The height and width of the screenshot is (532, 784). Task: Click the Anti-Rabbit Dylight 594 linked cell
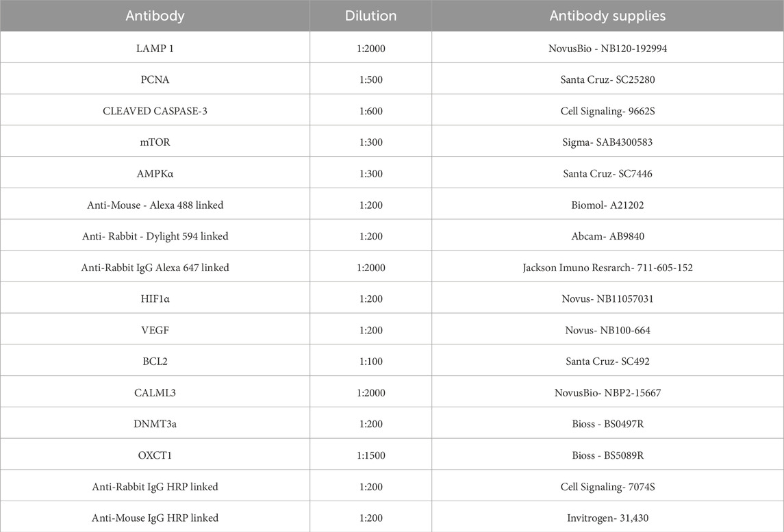tap(155, 236)
